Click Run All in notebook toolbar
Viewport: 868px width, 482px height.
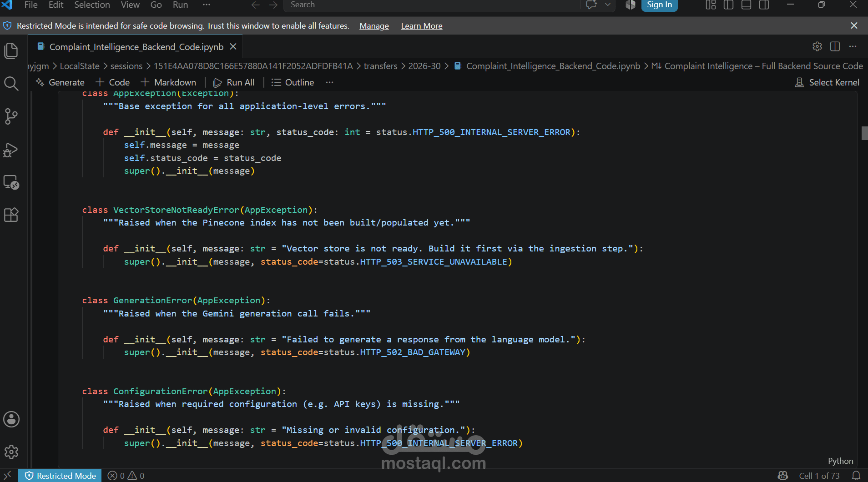click(x=234, y=82)
